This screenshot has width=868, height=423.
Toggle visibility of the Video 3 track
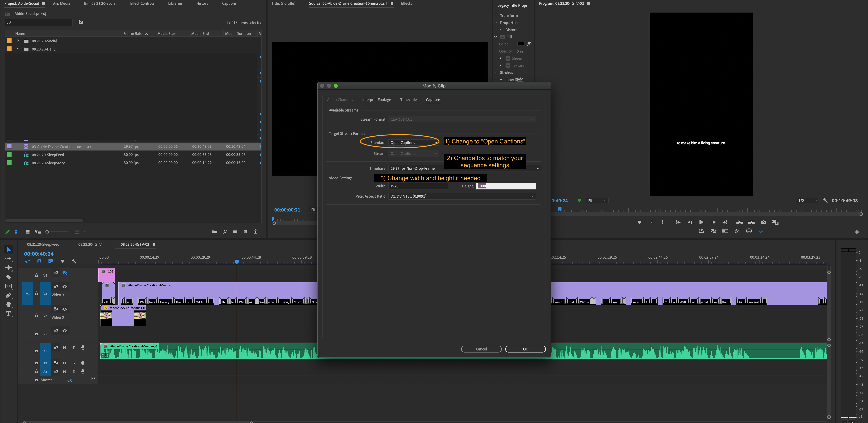pos(65,286)
